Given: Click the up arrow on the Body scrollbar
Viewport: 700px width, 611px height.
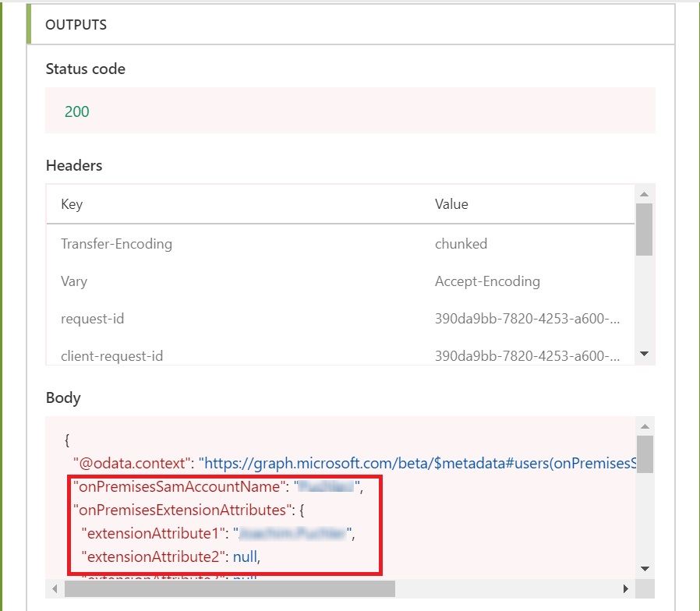Looking at the screenshot, I should pos(645,426).
